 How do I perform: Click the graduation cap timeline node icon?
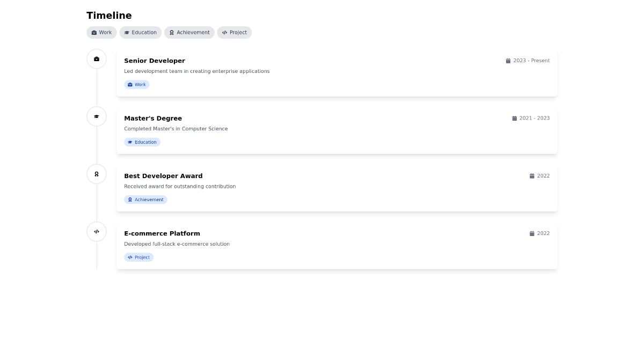tap(97, 116)
